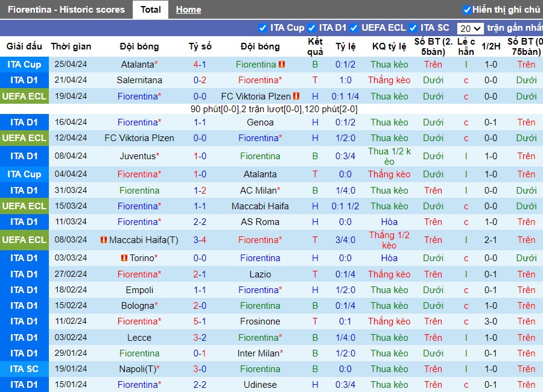Screen dimensions: 543x392
Task: Click the AS Roma team name
Action: click(260, 221)
